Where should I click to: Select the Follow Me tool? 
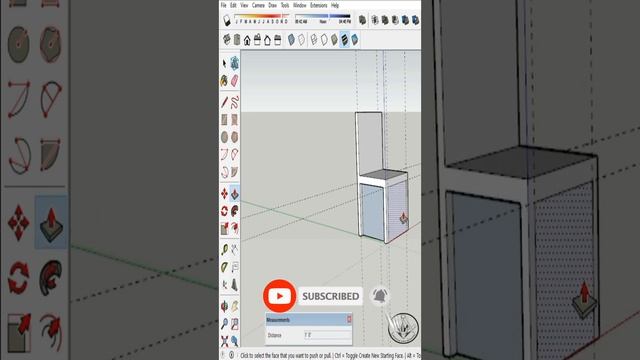tap(235, 211)
